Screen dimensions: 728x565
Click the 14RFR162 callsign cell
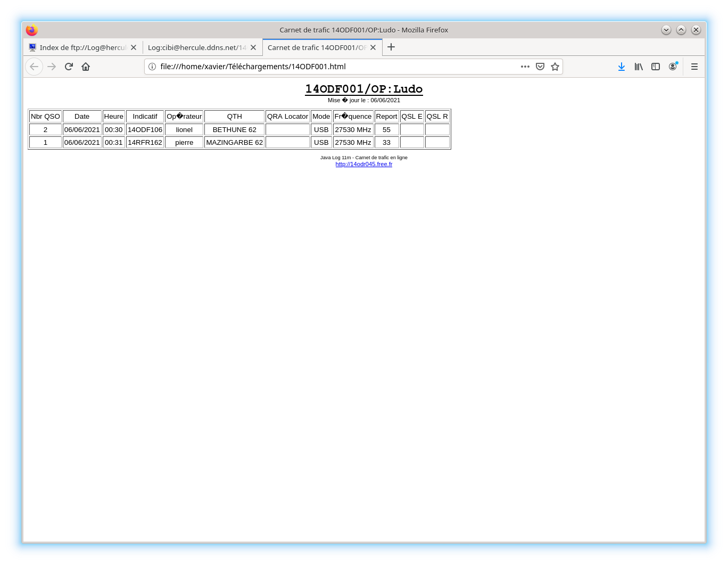pos(145,142)
